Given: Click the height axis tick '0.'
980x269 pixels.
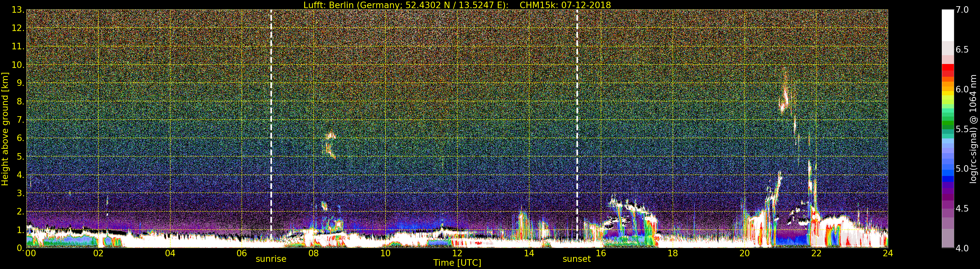Looking at the screenshot, I should 21,248.
